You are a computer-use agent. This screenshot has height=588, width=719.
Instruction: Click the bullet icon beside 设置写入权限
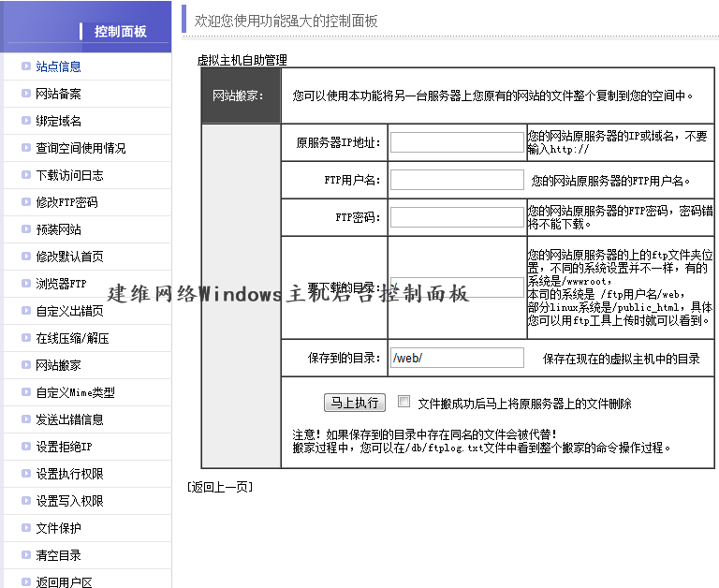click(x=26, y=500)
